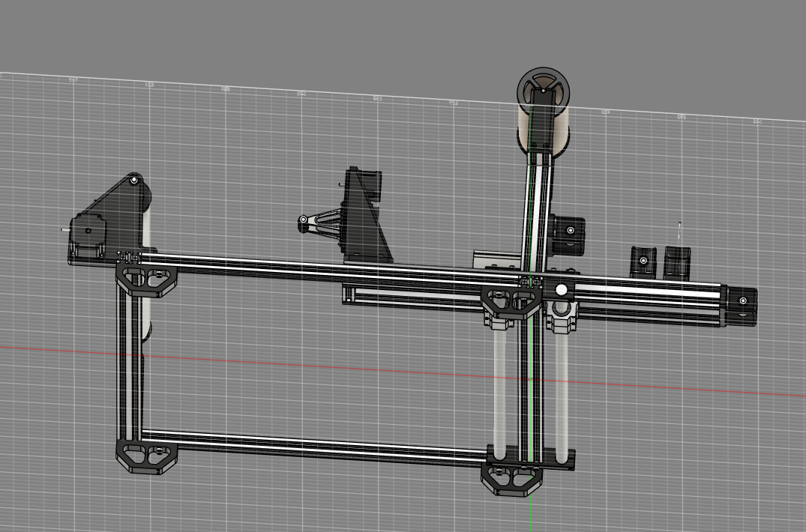Screen dimensions: 806x532
Task: Click the white circular hole on the long rail
Action: pos(562,289)
